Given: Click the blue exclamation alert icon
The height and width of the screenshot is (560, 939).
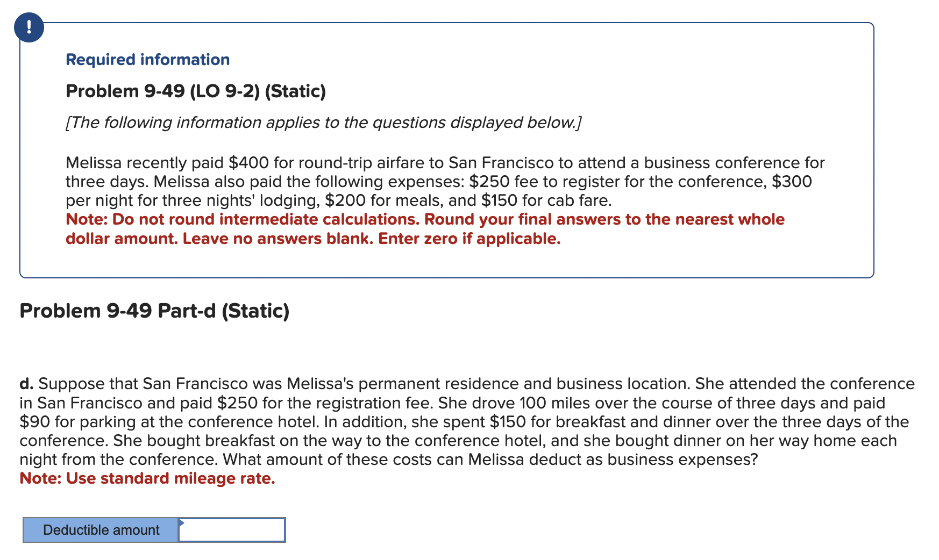Looking at the screenshot, I should coord(28,28).
